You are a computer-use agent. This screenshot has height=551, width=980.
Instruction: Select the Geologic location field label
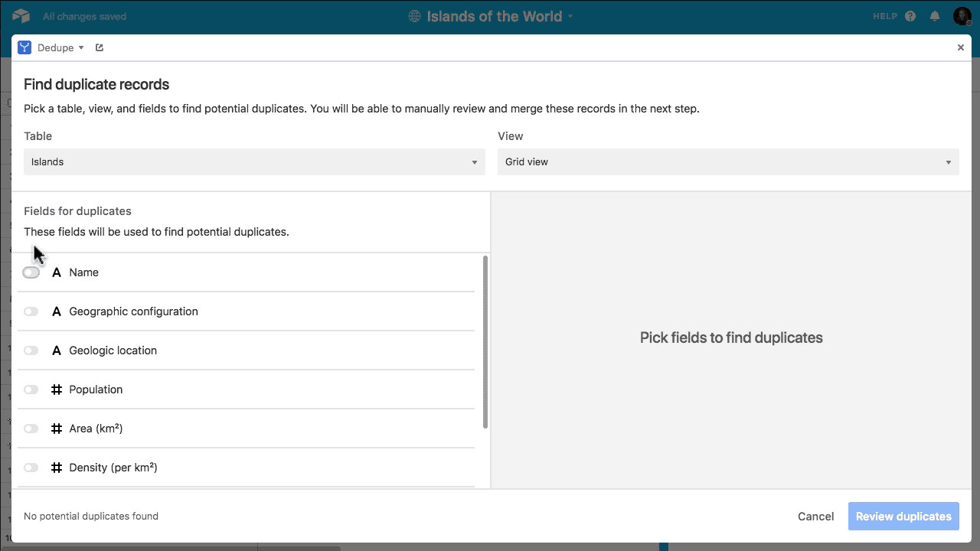[x=113, y=350]
